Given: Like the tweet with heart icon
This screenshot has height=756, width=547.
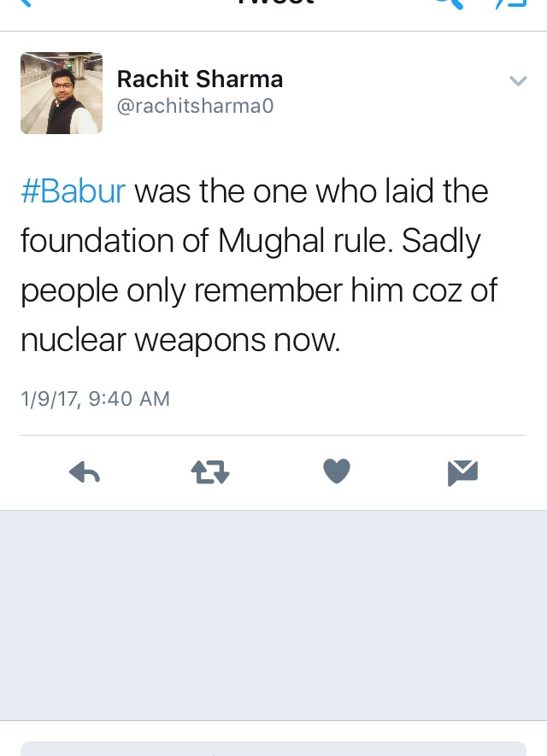Looking at the screenshot, I should tap(337, 471).
